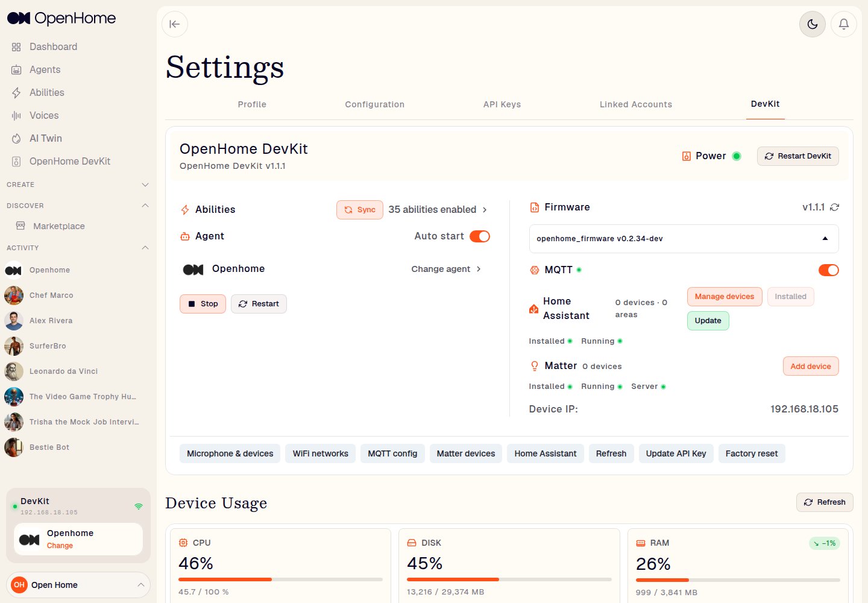
Task: Refresh Device Usage stats
Action: point(825,502)
